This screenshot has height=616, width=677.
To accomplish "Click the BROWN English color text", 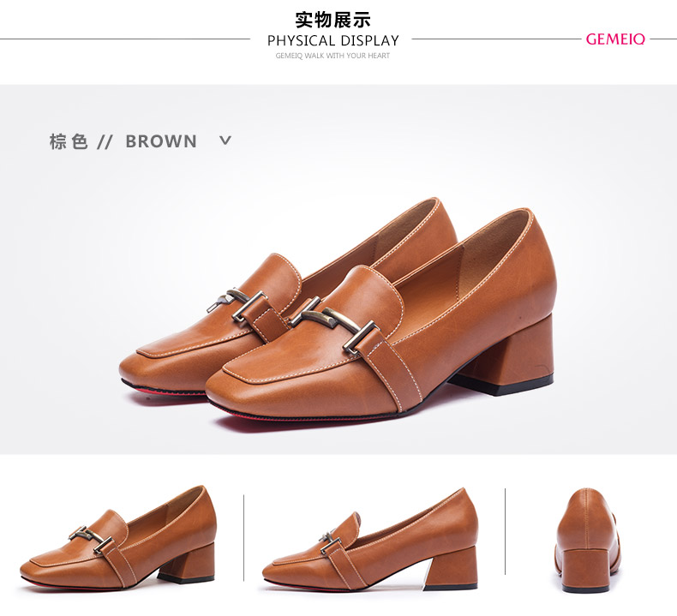I will point(161,141).
